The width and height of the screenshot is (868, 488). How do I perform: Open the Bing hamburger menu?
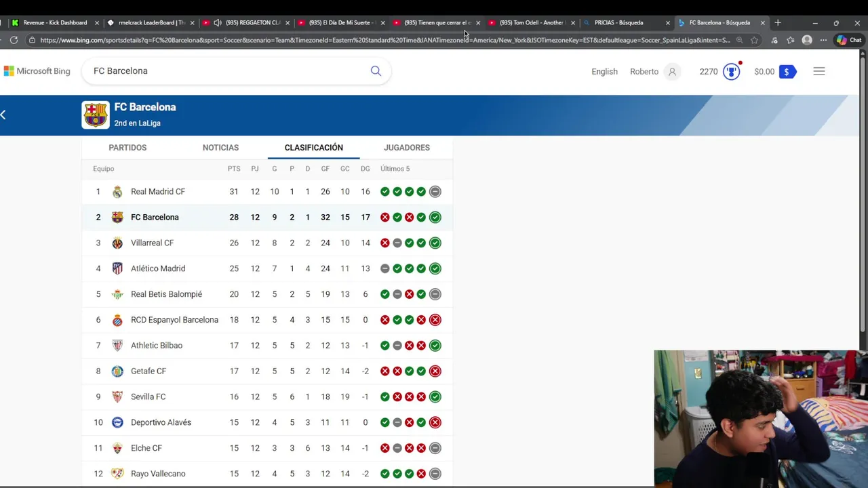coord(819,71)
